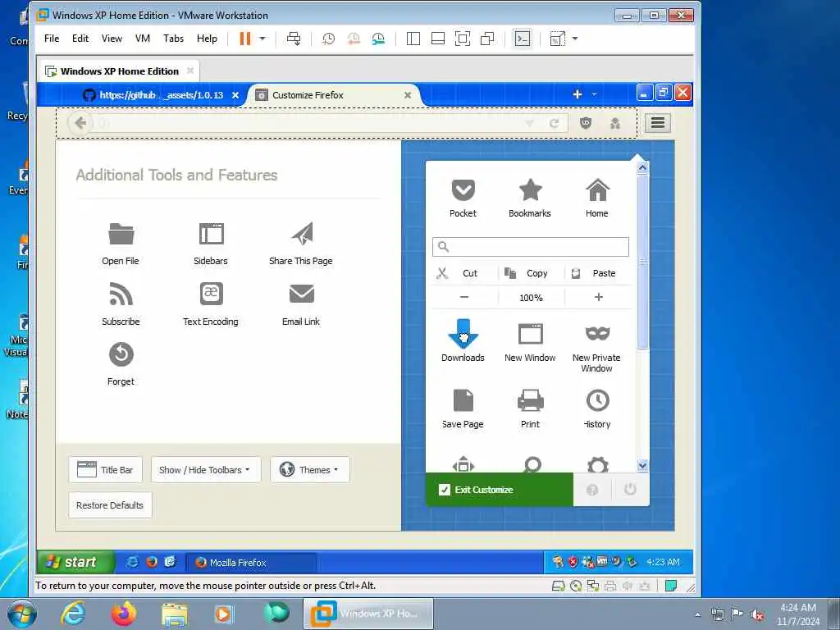Open the Themes dropdown
The width and height of the screenshot is (840, 630).
point(309,470)
